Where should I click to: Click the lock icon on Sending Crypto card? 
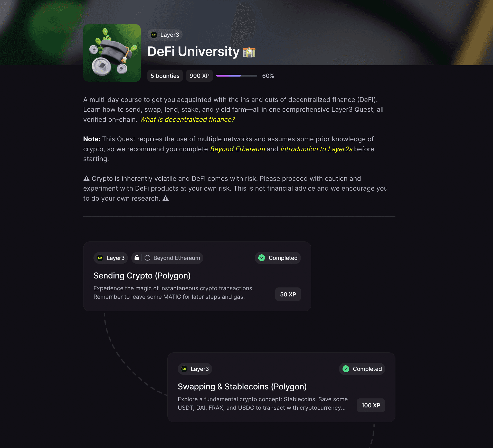point(137,258)
